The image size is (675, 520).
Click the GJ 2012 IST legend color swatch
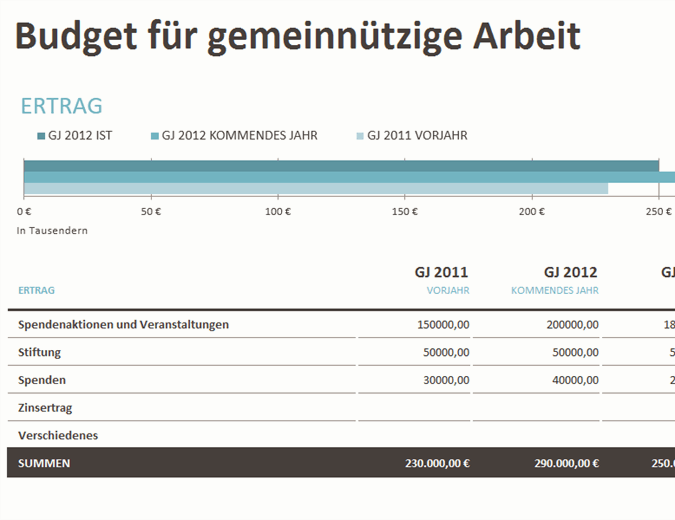pyautogui.click(x=41, y=136)
